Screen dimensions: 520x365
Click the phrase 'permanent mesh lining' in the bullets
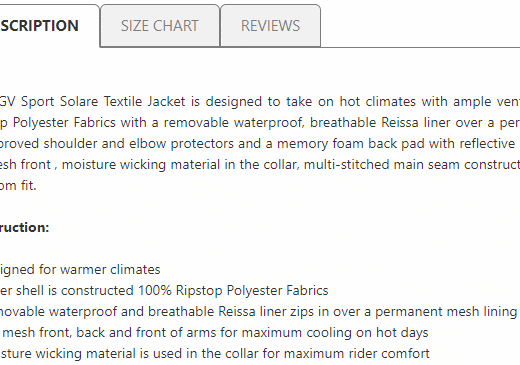(446, 312)
